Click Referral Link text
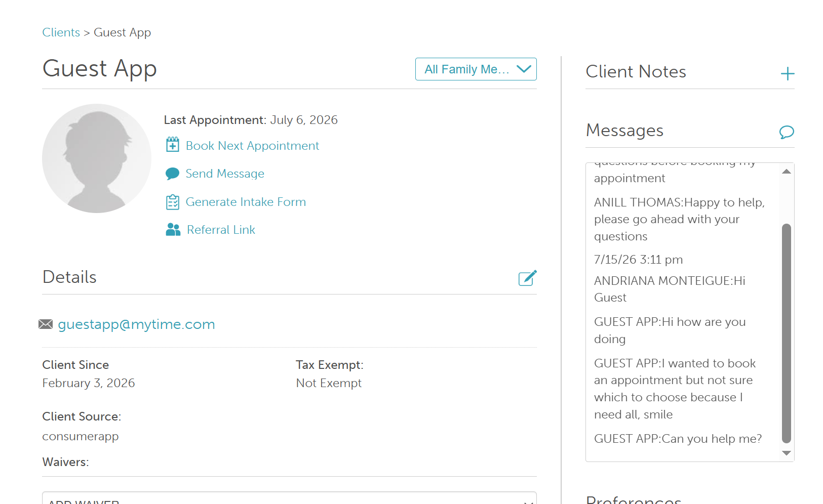This screenshot has height=504, width=823. coord(221,230)
